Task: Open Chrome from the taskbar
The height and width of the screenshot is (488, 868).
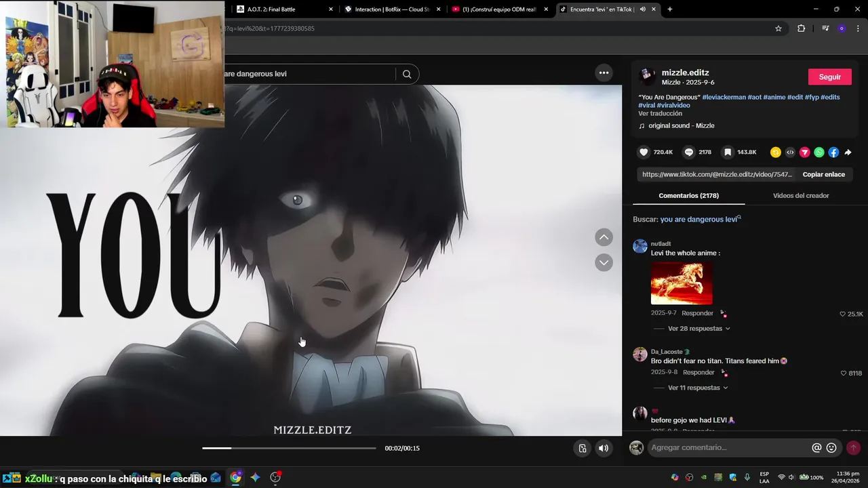Action: pos(235,477)
